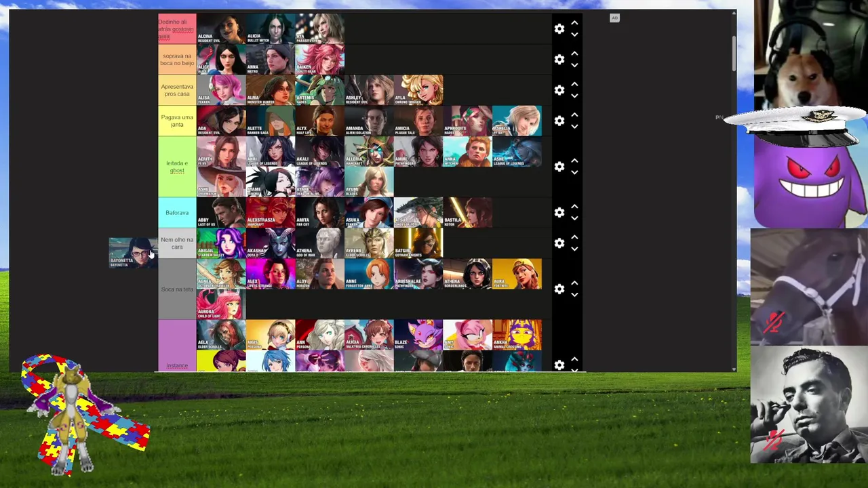Select the Alleria Warcraft card

pos(370,151)
